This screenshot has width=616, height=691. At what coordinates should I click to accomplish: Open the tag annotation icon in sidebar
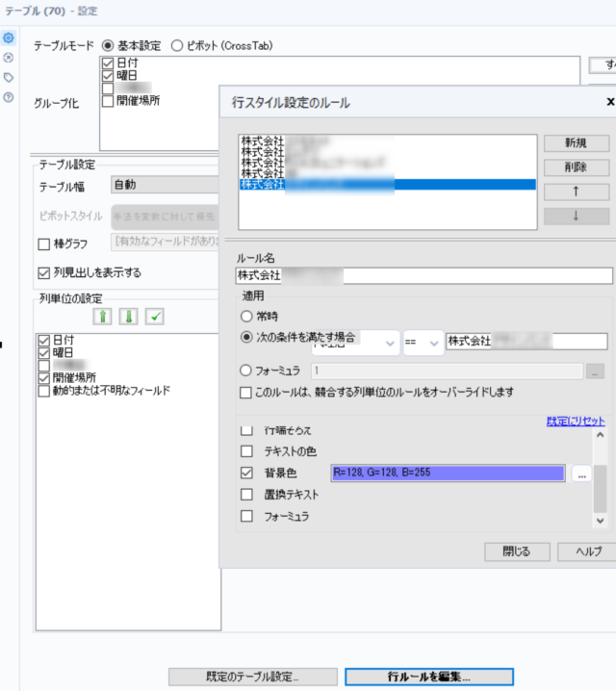tap(9, 77)
